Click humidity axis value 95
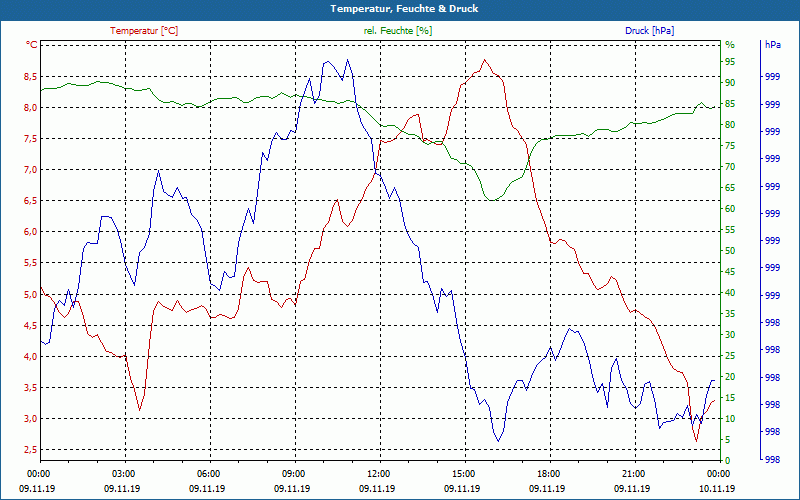 click(730, 62)
